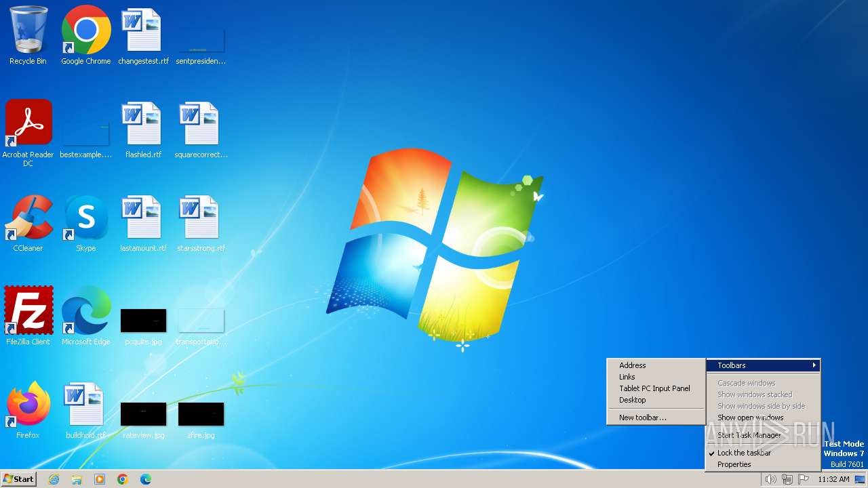Toggle the Tablet PC Input Panel toolbar
The height and width of the screenshot is (488, 868).
click(656, 388)
